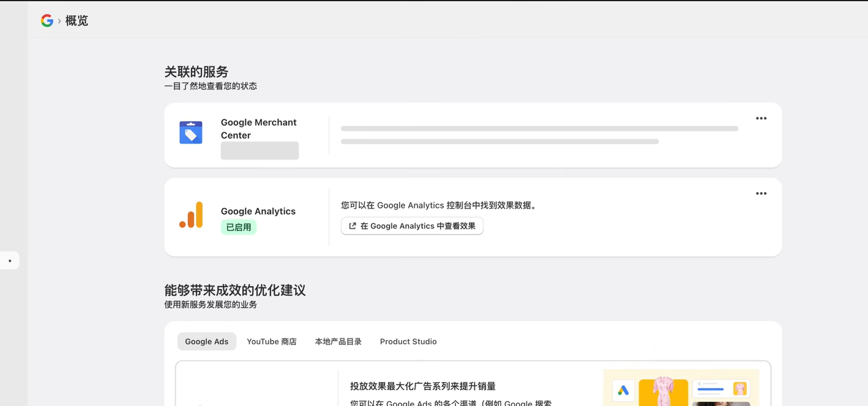Open the 本地产品目录 tab
This screenshot has height=406, width=868.
click(x=338, y=341)
